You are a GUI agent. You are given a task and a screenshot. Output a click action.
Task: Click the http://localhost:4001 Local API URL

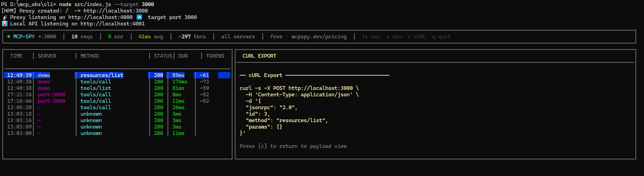coord(112,24)
